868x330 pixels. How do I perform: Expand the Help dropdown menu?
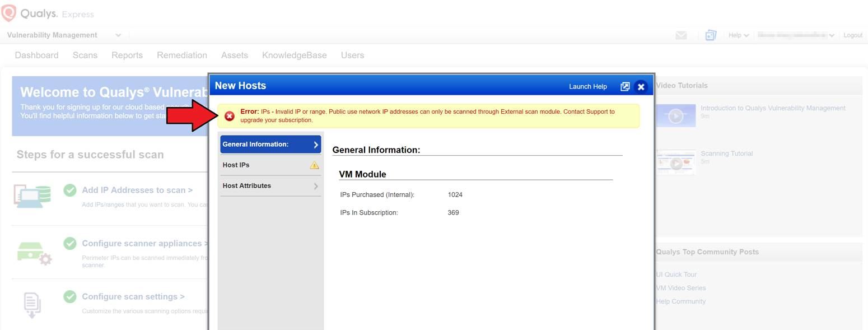[x=738, y=35]
